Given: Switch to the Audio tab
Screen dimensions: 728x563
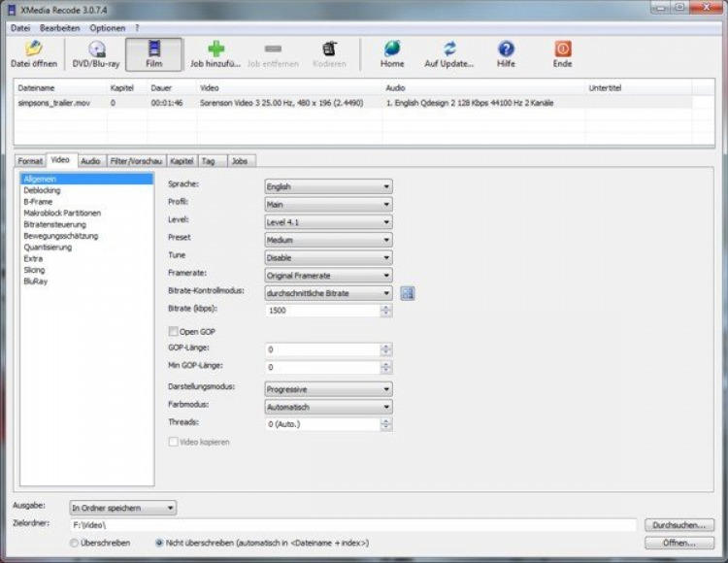Looking at the screenshot, I should [90, 160].
